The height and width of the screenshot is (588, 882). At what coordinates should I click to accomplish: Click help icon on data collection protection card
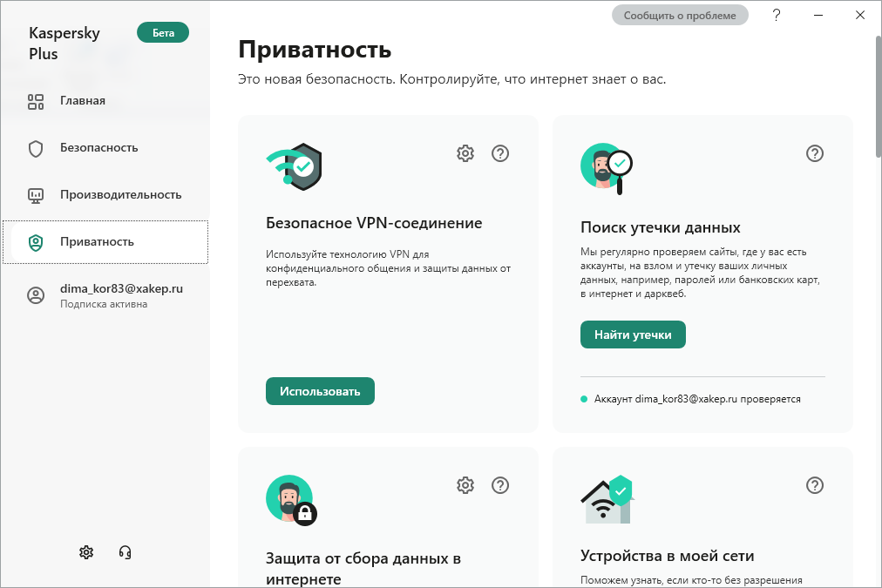point(500,485)
